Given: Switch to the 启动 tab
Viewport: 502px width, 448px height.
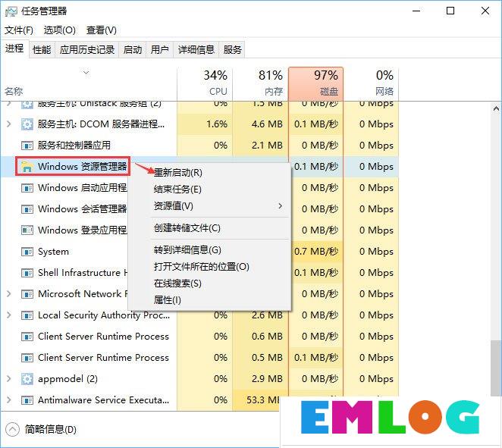Looking at the screenshot, I should click(133, 49).
